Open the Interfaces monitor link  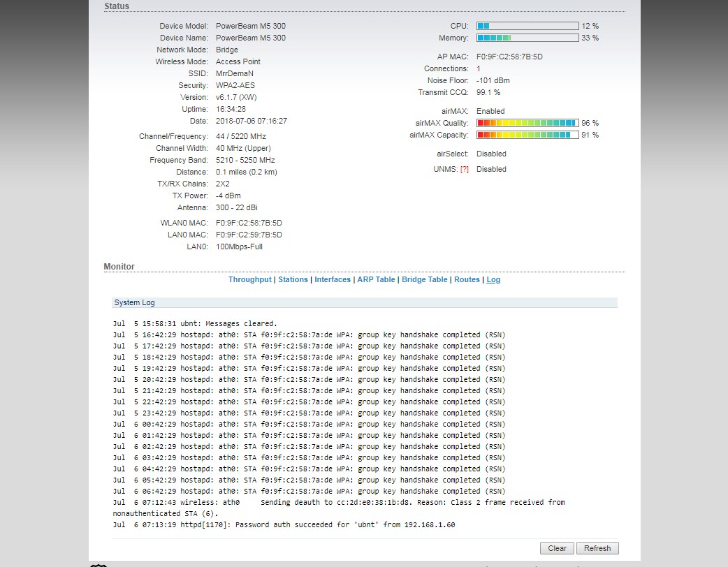tap(333, 279)
